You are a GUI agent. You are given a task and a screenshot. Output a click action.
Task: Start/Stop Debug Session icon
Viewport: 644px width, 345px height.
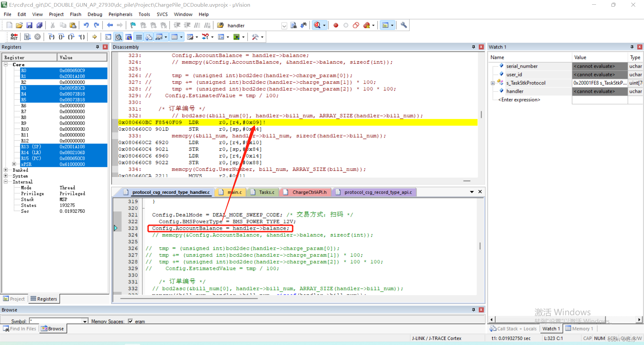(x=317, y=25)
